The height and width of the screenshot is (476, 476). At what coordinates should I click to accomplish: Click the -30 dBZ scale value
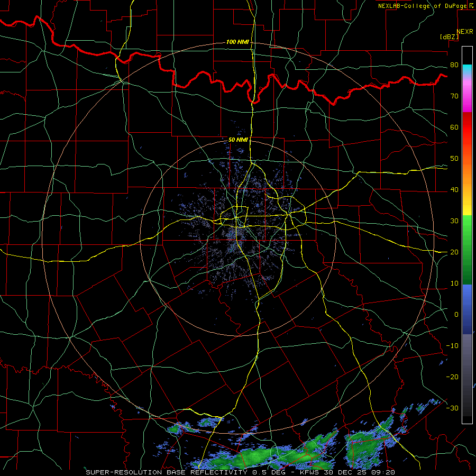click(452, 408)
